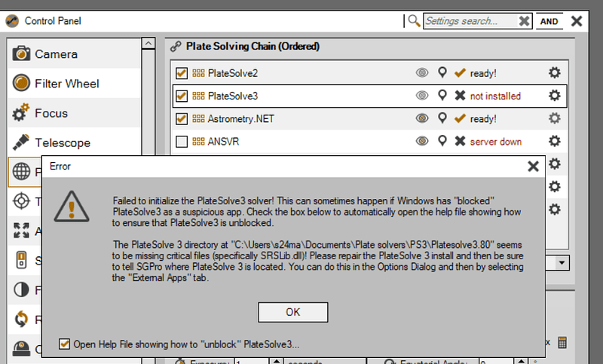Click the location pin icon for PlateSolve2
Viewport: 603px width, 364px height.
(442, 73)
